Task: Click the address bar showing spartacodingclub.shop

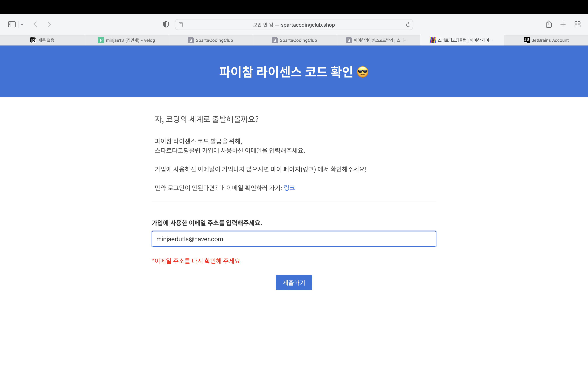Action: click(x=294, y=25)
